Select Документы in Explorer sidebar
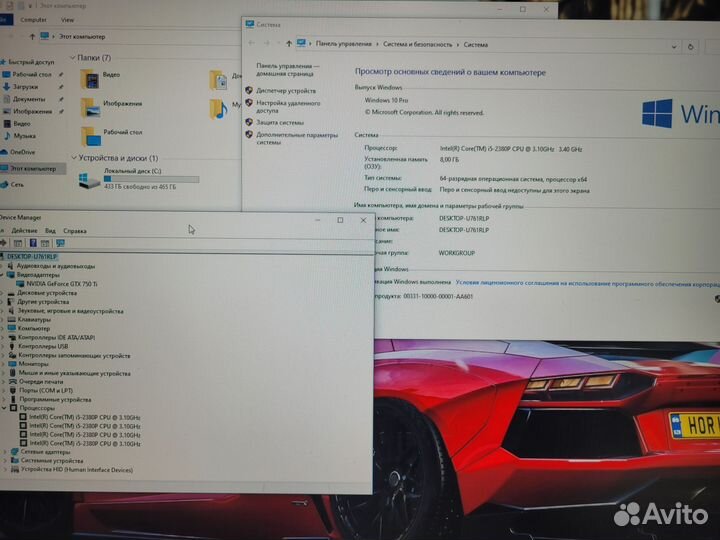Viewport: 720px width, 540px height. tap(24, 99)
